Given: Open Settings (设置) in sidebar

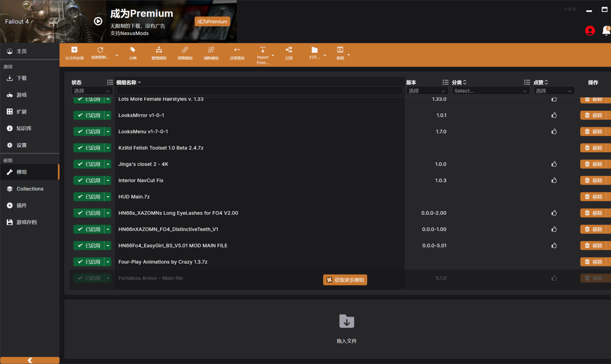Looking at the screenshot, I should [x=30, y=145].
